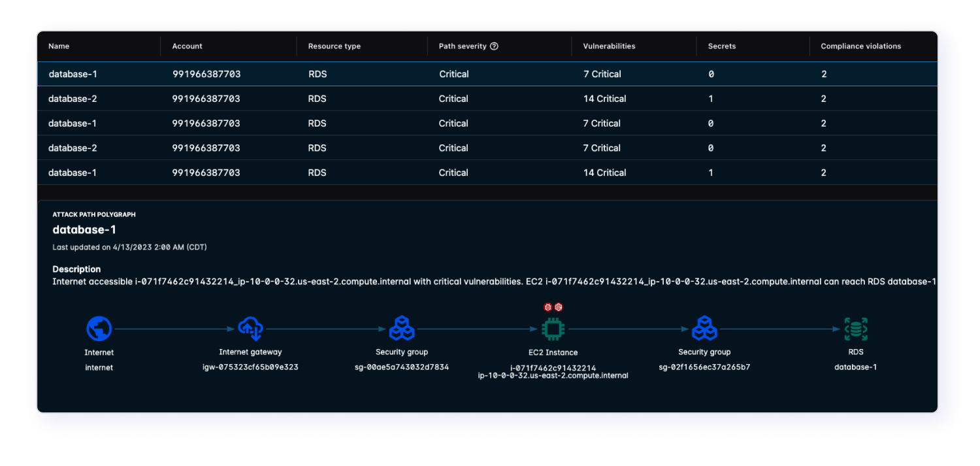Select the first database-1 table row
The image size is (980, 466).
(73, 75)
